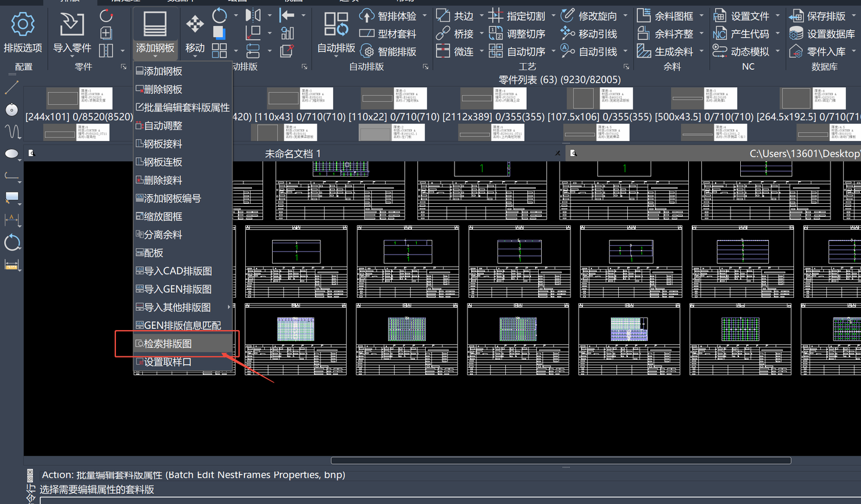Click the 添加钢板 ribbon button
861x504 pixels.
155,32
